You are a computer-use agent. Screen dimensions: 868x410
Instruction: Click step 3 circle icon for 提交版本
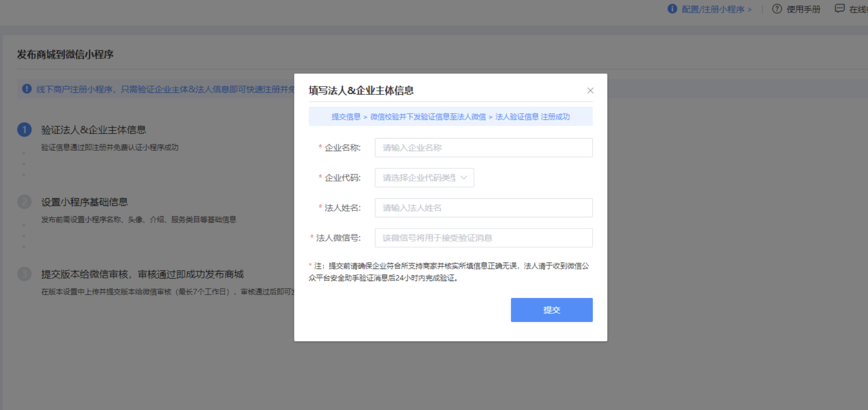(x=24, y=274)
